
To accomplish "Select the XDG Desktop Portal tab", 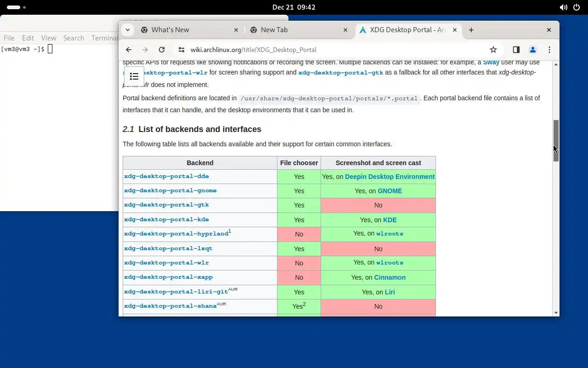I will click(x=409, y=30).
